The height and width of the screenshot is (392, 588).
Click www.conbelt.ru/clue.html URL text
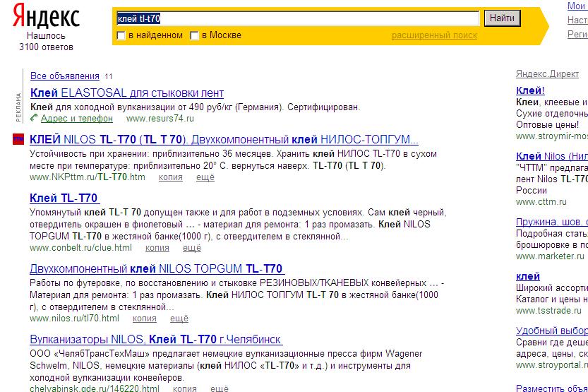tap(80, 248)
